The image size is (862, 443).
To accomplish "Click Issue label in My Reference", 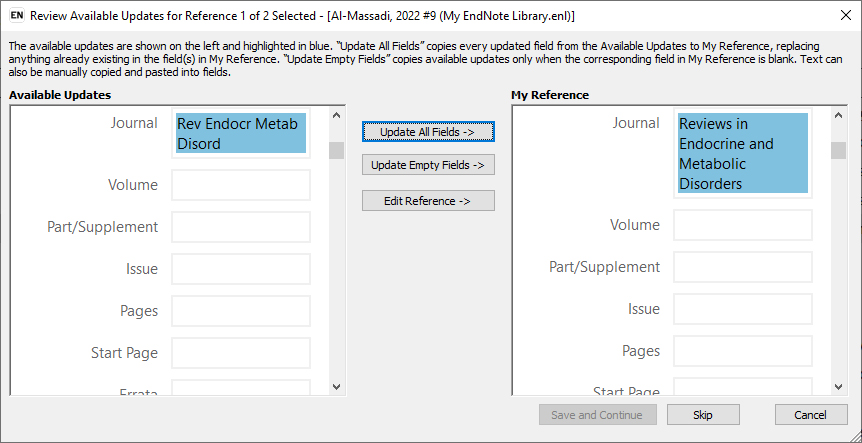I will point(644,309).
